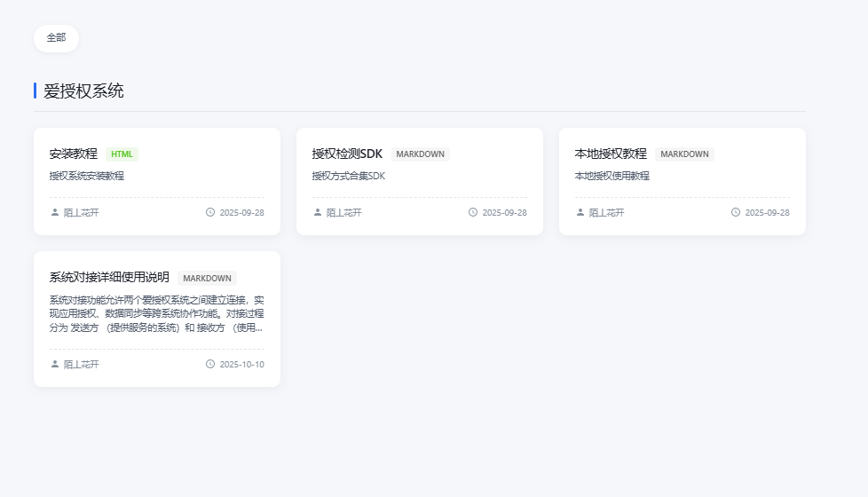
Task: Click the clock icon on 安装教程 card
Action: point(210,213)
